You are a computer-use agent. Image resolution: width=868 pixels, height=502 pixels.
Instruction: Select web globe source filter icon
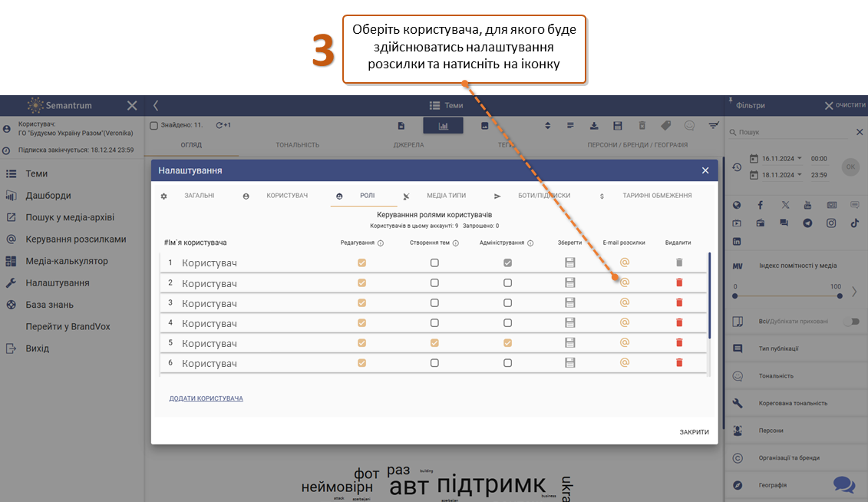(737, 206)
